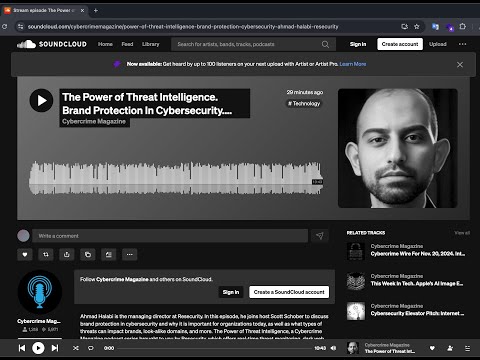The height and width of the screenshot is (360, 480).
Task: Open a new browser tab
Action: coord(96,10)
